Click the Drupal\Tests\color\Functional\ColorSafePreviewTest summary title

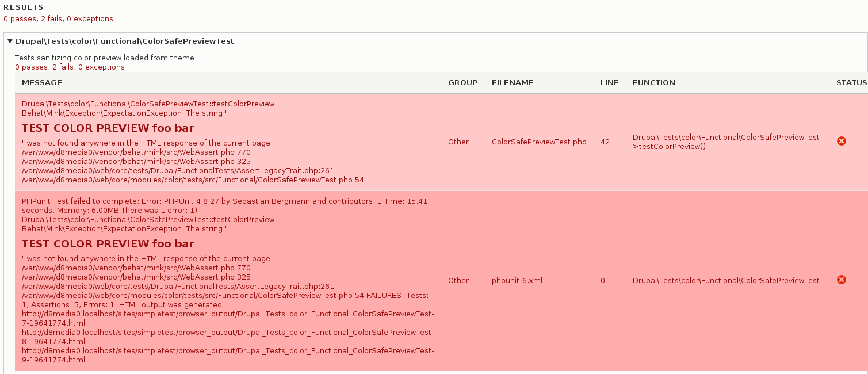124,41
